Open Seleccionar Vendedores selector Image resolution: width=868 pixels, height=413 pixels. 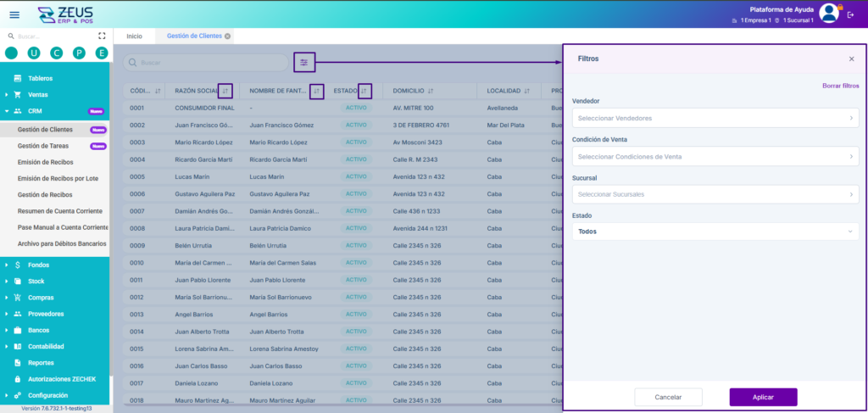pos(715,118)
